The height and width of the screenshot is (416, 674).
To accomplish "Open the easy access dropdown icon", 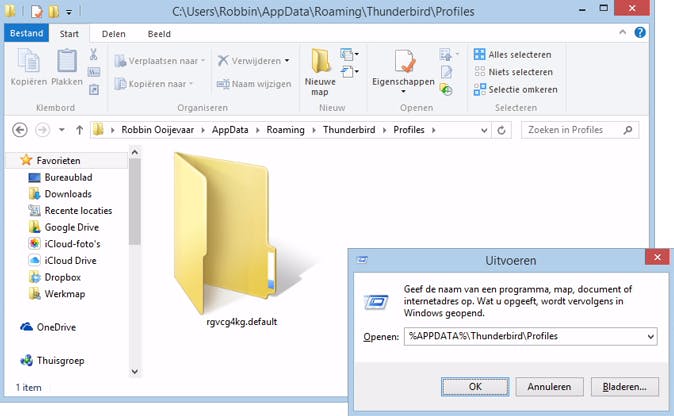I will 349,72.
